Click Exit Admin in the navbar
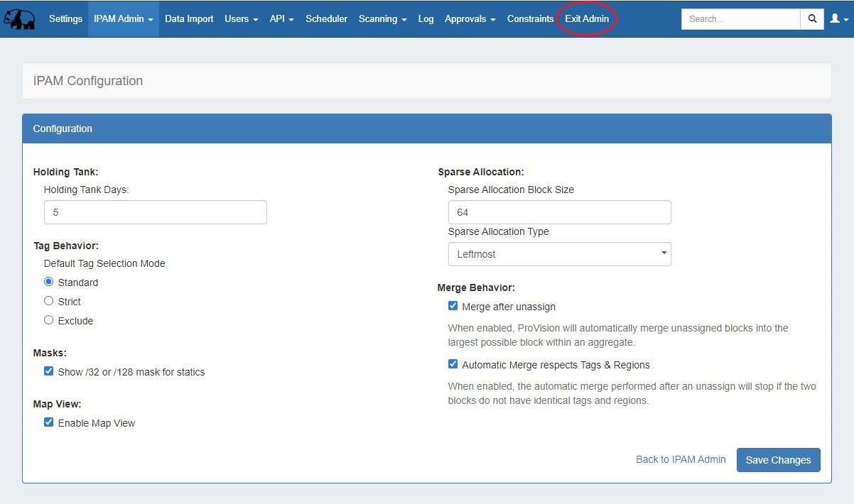Viewport: 854px width, 504px height. (x=586, y=19)
